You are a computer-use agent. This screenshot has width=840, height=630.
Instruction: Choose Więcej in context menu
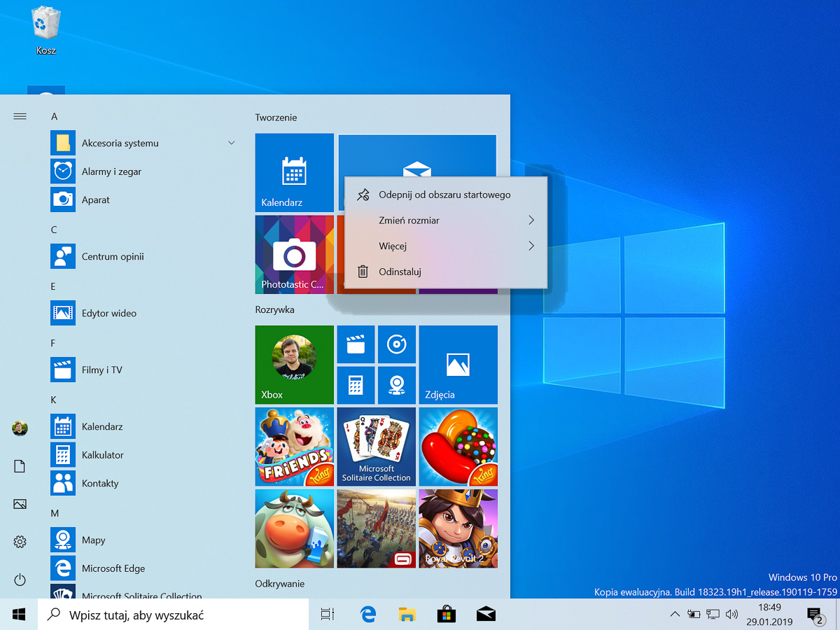click(x=446, y=246)
